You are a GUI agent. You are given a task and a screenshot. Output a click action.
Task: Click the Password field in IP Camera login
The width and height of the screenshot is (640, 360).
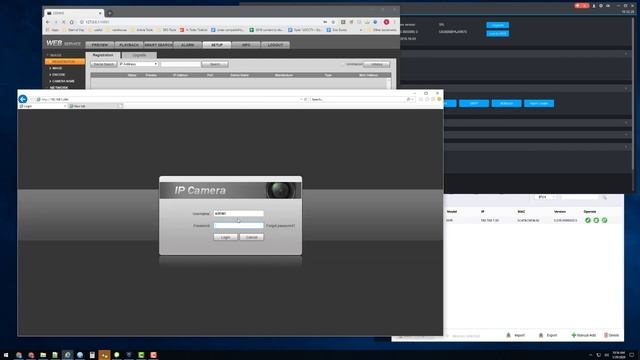tap(239, 225)
